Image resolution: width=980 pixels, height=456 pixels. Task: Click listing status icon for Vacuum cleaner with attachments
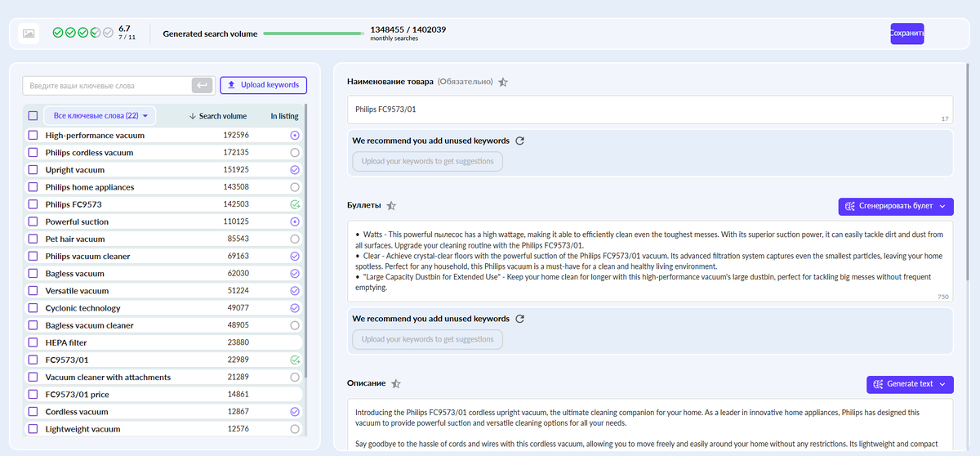point(295,377)
